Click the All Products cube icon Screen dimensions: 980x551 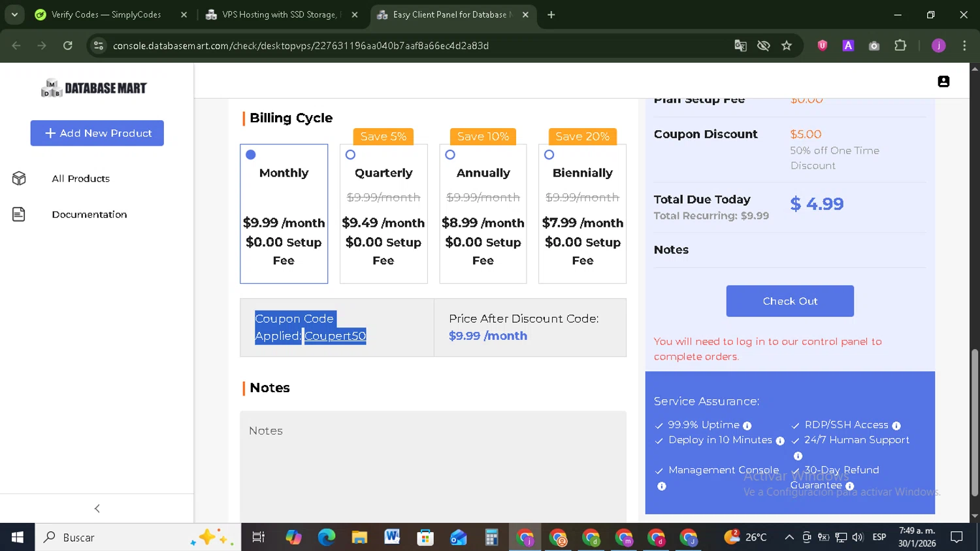point(19,178)
